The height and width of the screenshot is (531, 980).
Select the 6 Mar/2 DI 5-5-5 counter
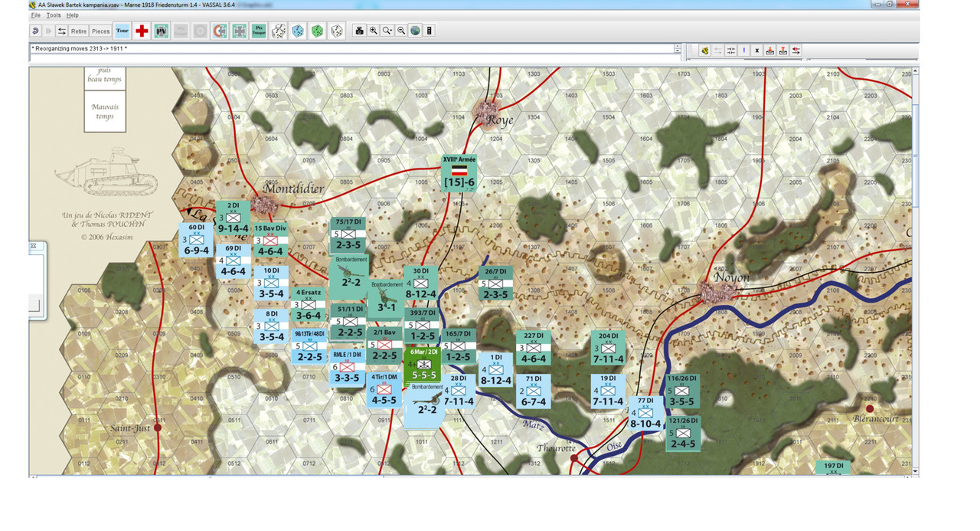[423, 364]
